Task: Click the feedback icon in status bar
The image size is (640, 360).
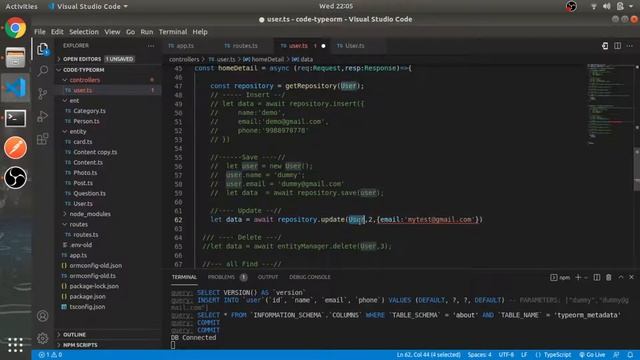Action: 616,355
